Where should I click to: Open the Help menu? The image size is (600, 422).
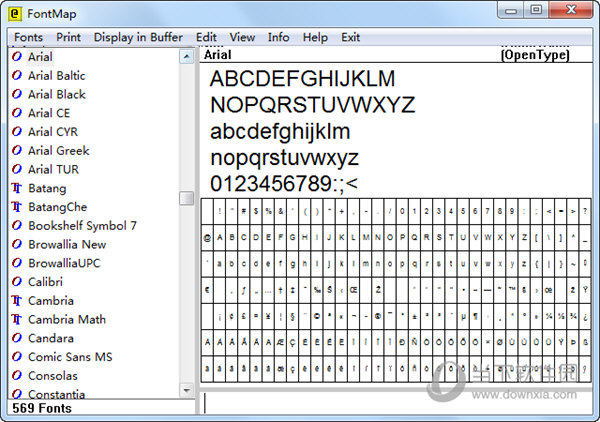coord(315,37)
